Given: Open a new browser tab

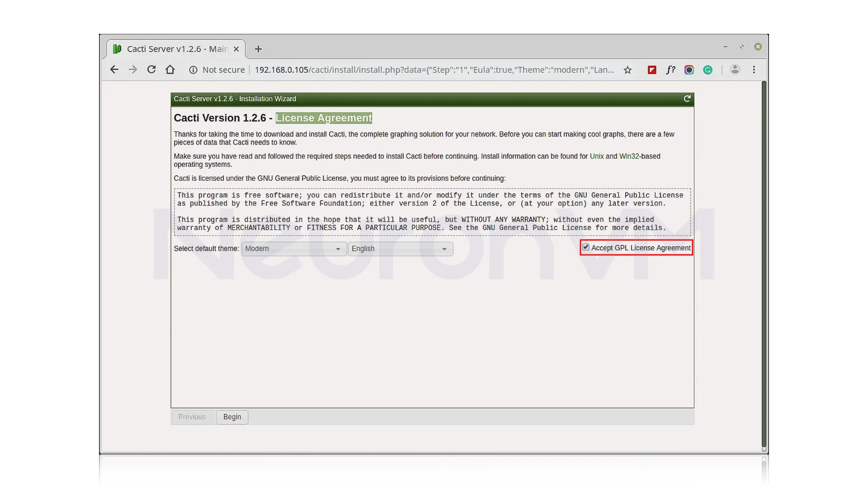Looking at the screenshot, I should 258,49.
